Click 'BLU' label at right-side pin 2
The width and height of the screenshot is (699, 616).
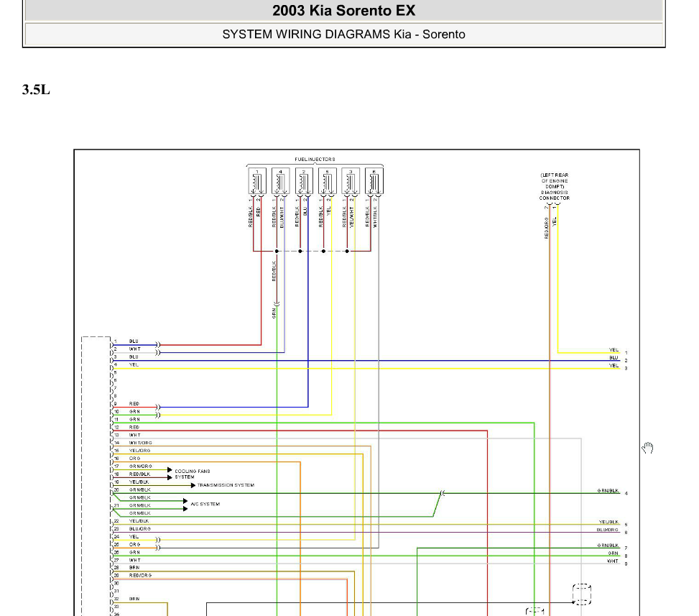[x=614, y=358]
